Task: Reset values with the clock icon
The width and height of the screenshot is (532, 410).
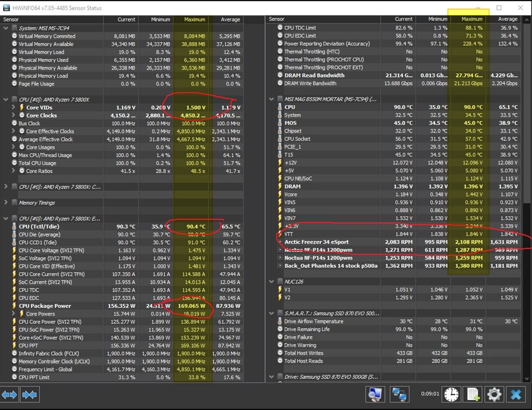Action: point(451,394)
